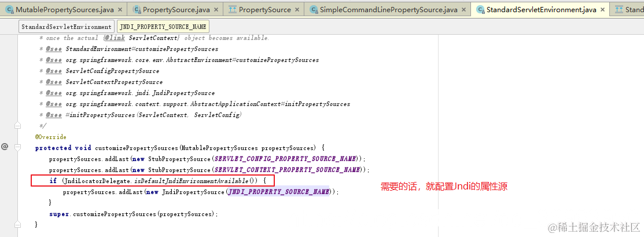The height and width of the screenshot is (237, 644).
Task: Click JndiPropertySource constructor in addLast
Action: coord(193,192)
